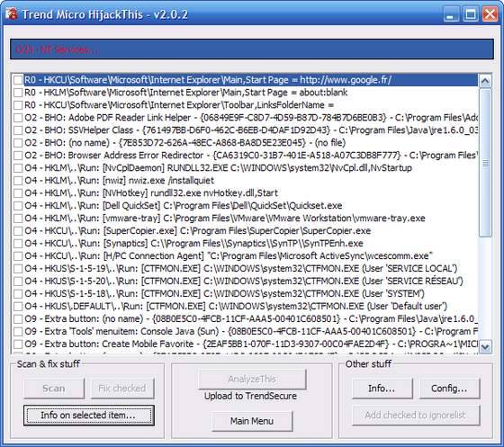
Task: Tick the Dell QuickSet entry checkbox
Action: click(18, 206)
